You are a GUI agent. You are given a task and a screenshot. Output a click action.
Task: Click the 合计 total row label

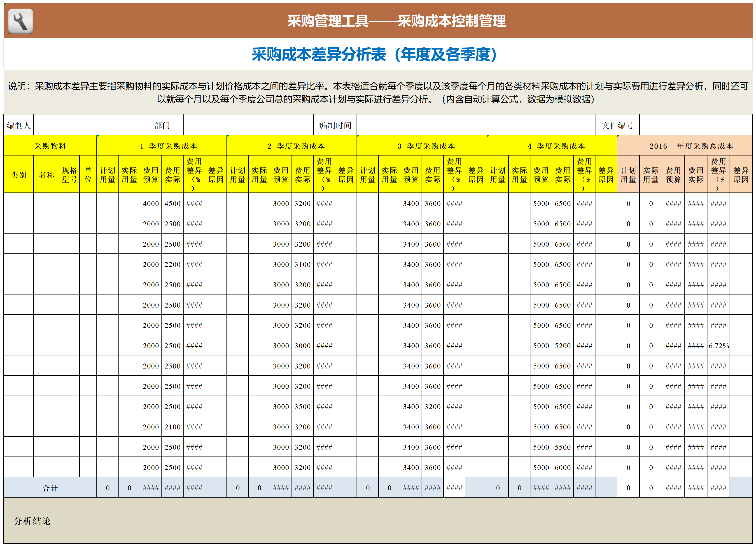pos(50,488)
